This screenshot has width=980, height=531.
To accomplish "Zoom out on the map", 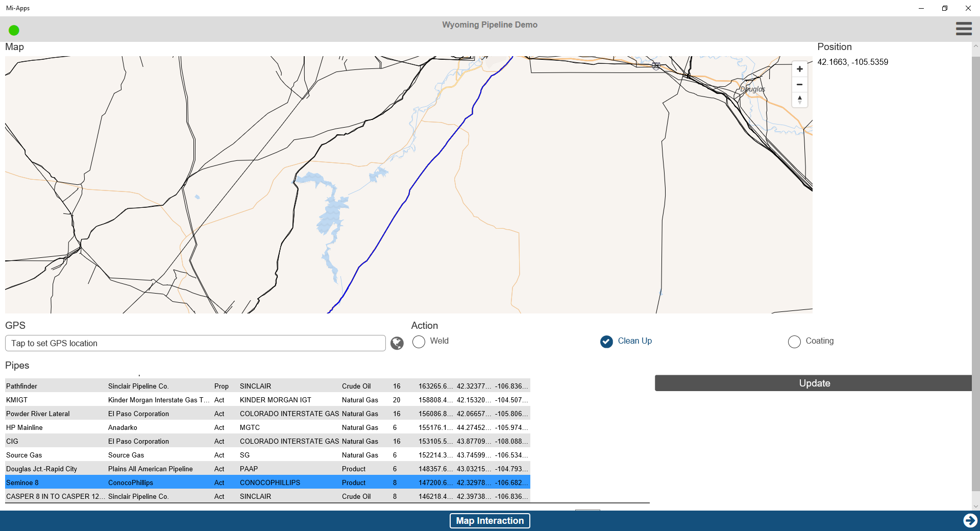I will [800, 84].
